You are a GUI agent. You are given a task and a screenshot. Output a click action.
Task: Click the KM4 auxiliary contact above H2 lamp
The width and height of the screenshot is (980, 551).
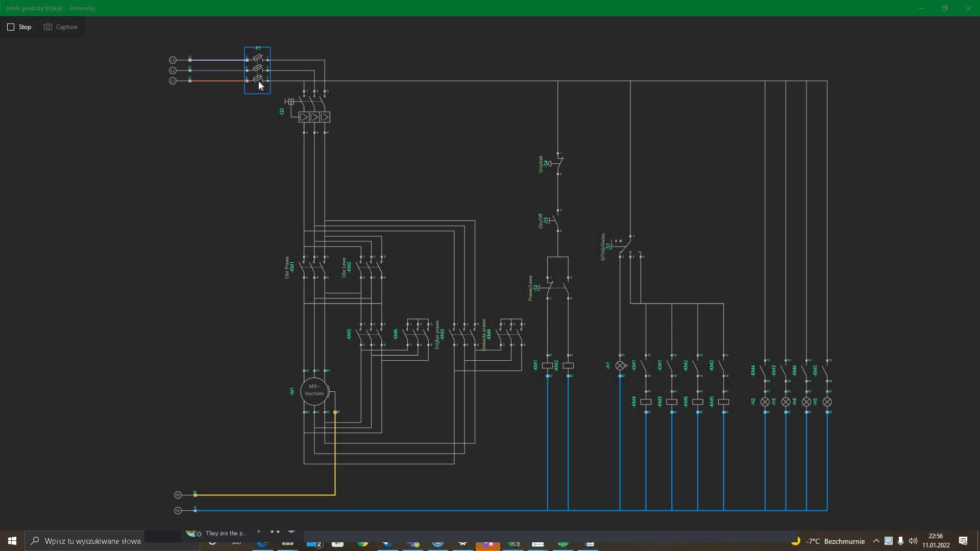click(764, 371)
